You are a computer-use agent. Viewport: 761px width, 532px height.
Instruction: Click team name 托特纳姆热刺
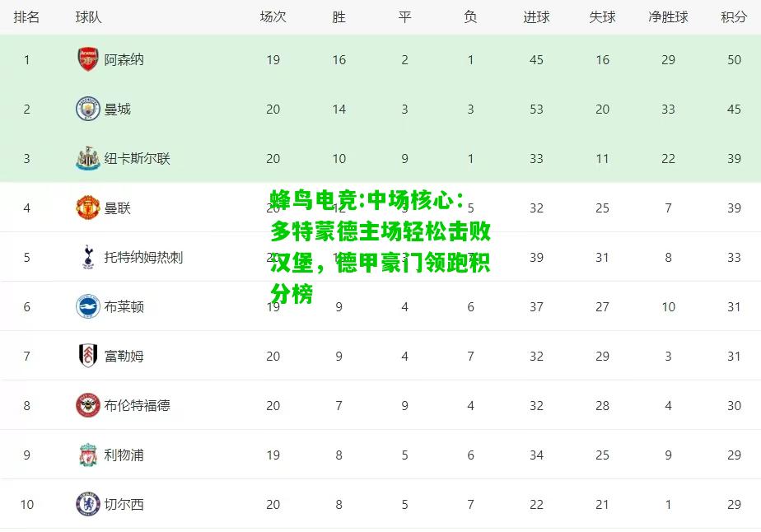(143, 257)
